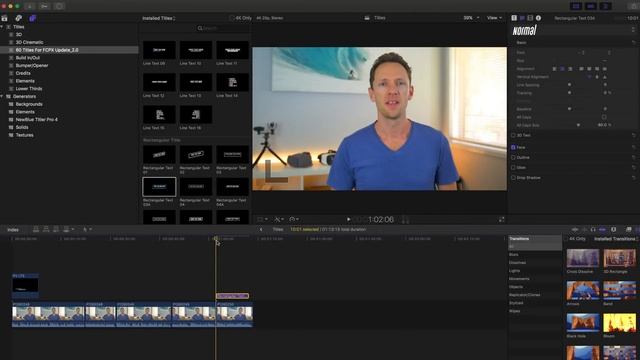Enable 4K Only in transitions browser
Screen dimensions: 640x360
[x=567, y=239]
